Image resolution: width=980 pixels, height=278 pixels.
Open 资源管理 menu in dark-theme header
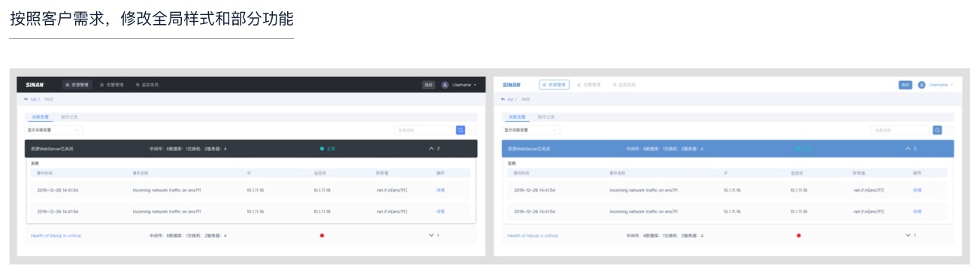pos(77,85)
